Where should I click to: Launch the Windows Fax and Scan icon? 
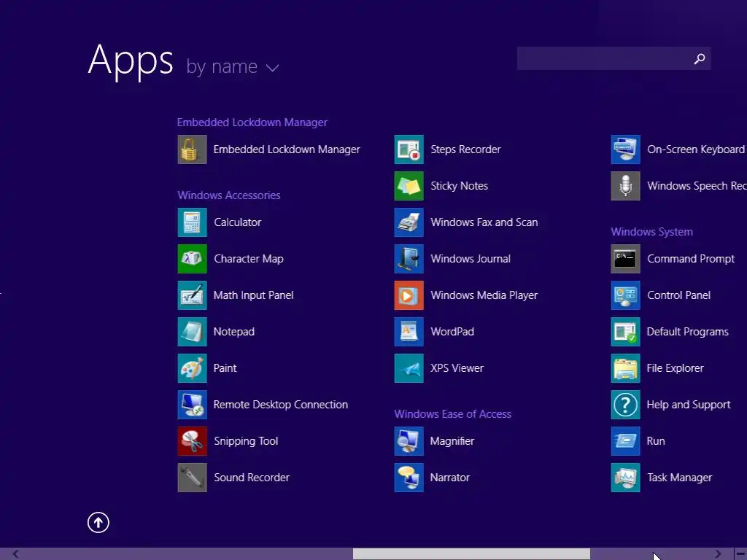point(409,222)
